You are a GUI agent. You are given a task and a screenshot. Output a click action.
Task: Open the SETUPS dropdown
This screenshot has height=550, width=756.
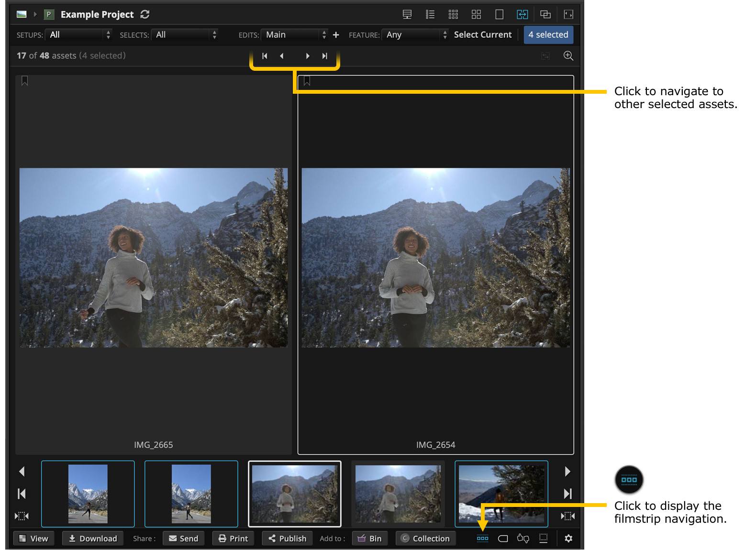pos(78,34)
